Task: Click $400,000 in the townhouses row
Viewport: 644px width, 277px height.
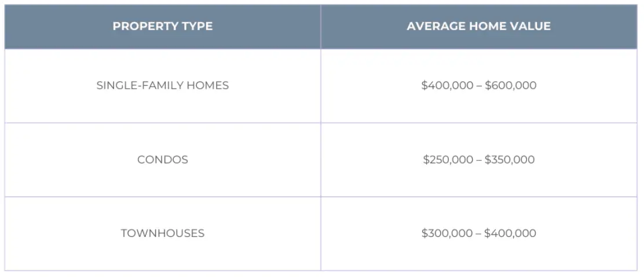Action: tap(510, 234)
